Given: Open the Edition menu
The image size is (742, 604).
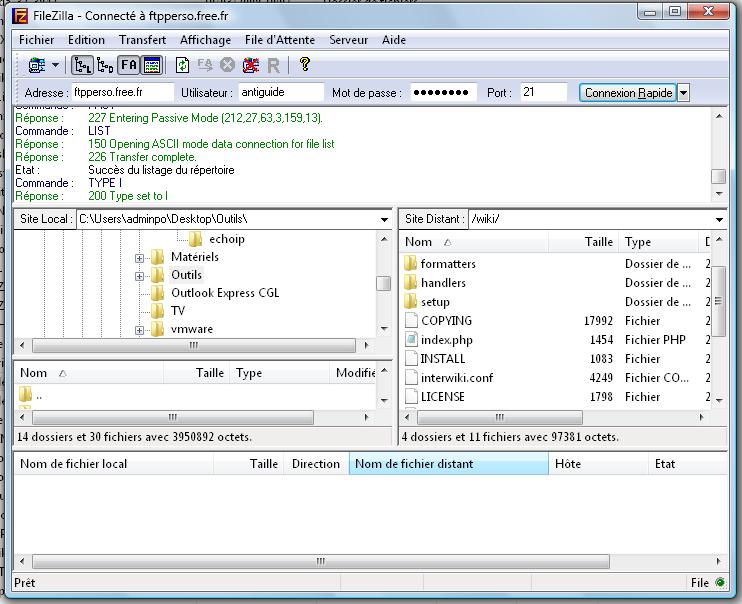Looking at the screenshot, I should [87, 40].
